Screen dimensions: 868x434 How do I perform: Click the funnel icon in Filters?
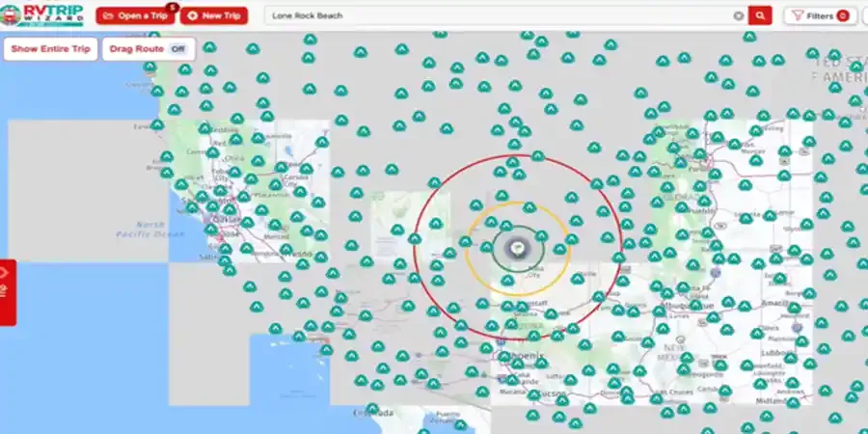pos(798,15)
